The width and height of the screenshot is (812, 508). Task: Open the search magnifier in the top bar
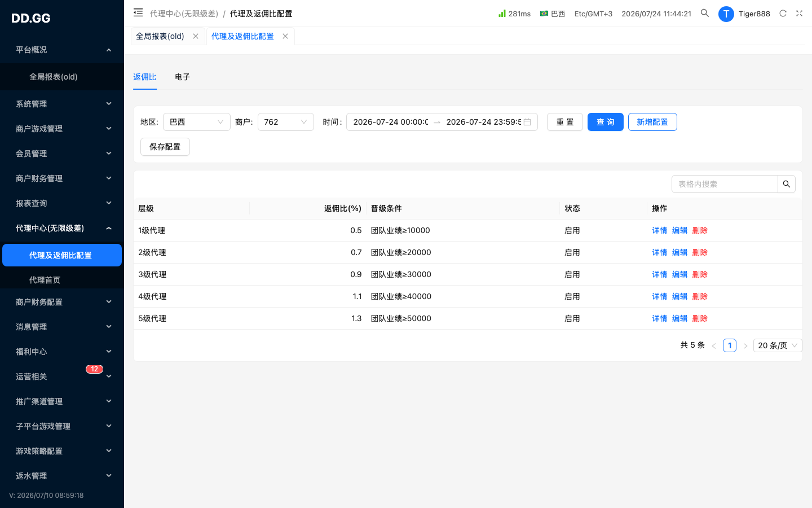pos(705,13)
